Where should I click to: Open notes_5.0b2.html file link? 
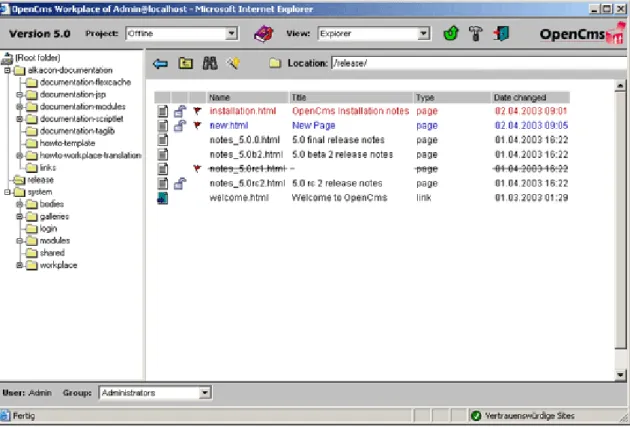246,154
